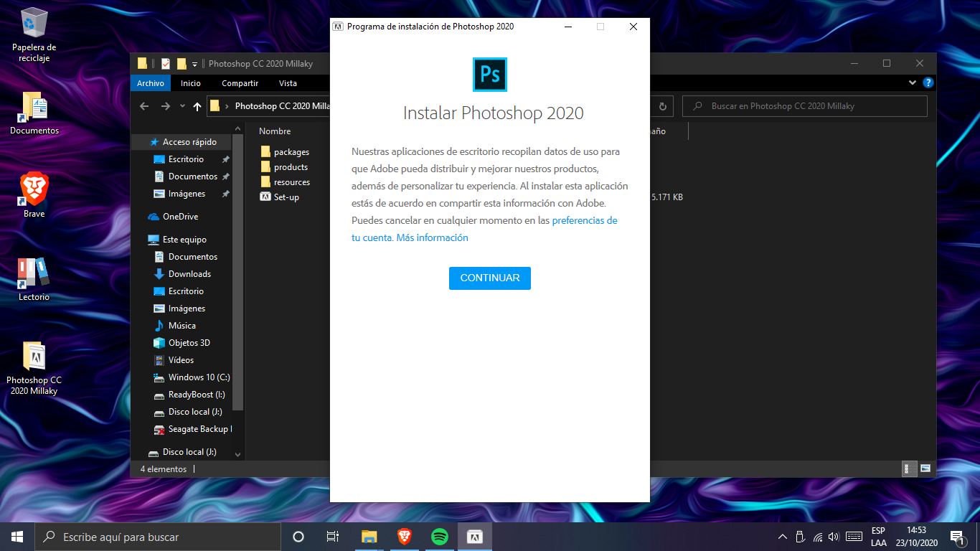Open the Customize Quick Access Toolbar dropdown
980x551 pixels.
click(x=194, y=64)
